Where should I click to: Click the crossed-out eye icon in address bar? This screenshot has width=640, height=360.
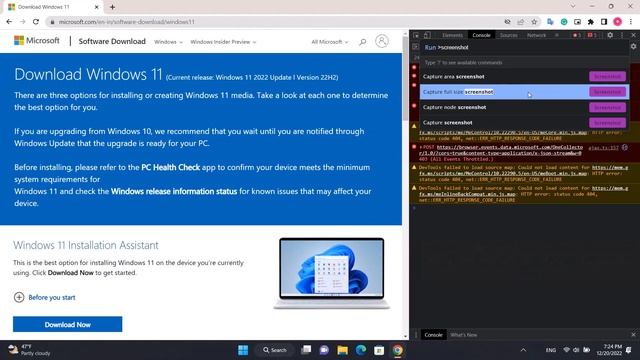pyautogui.click(x=507, y=22)
